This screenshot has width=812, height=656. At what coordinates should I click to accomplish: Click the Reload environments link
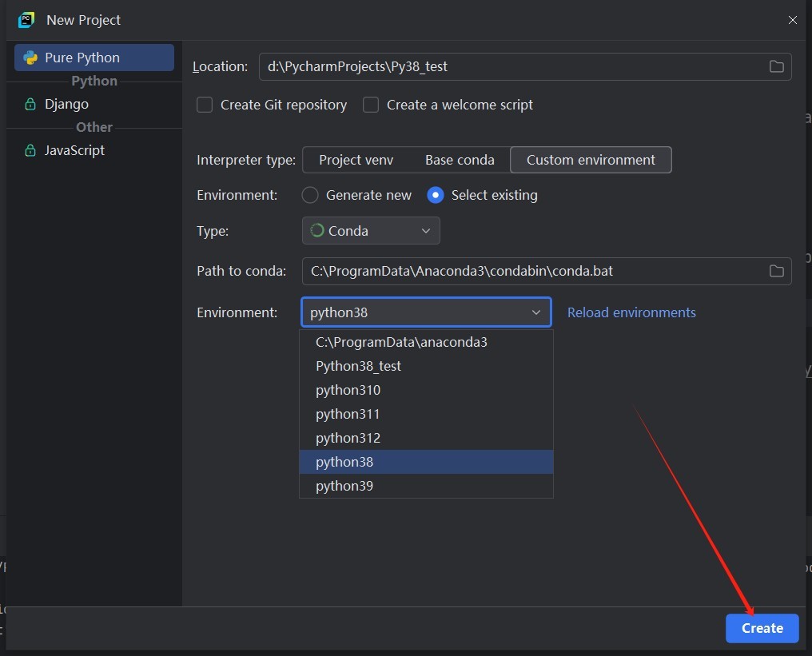coord(631,312)
